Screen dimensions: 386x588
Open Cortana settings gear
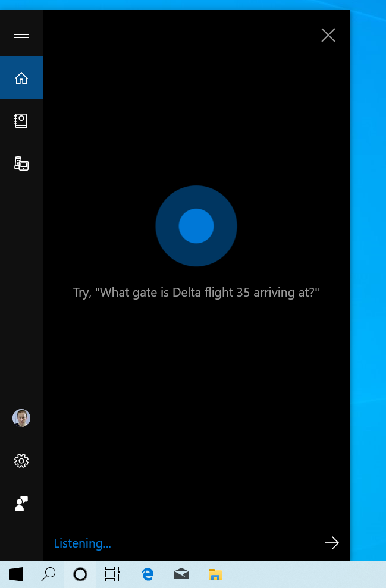pyautogui.click(x=21, y=461)
